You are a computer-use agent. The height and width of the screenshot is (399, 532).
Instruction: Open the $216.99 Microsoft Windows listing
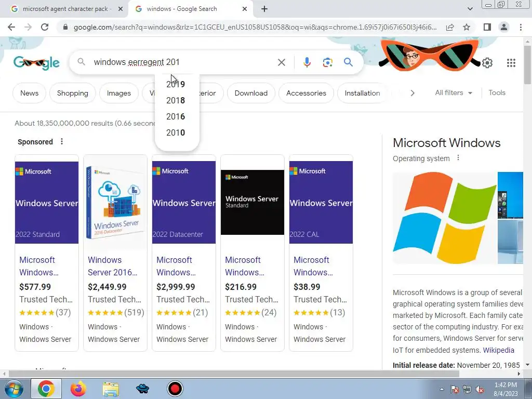(x=244, y=266)
